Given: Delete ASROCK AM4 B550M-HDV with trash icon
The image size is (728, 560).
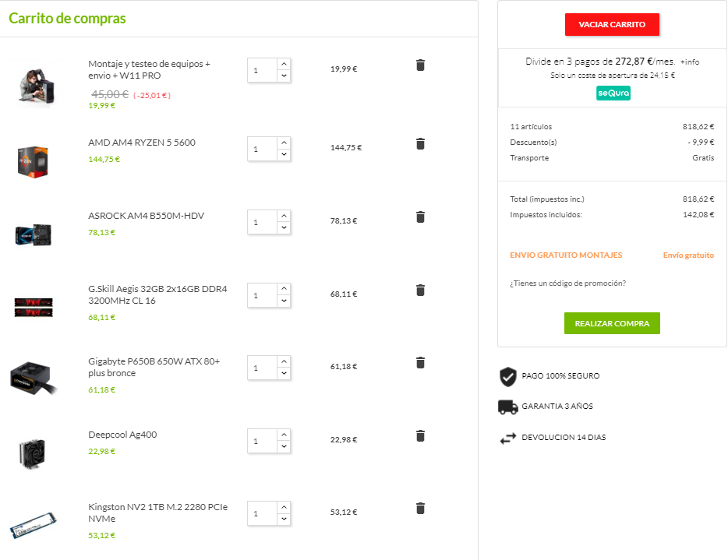Looking at the screenshot, I should pos(420,217).
